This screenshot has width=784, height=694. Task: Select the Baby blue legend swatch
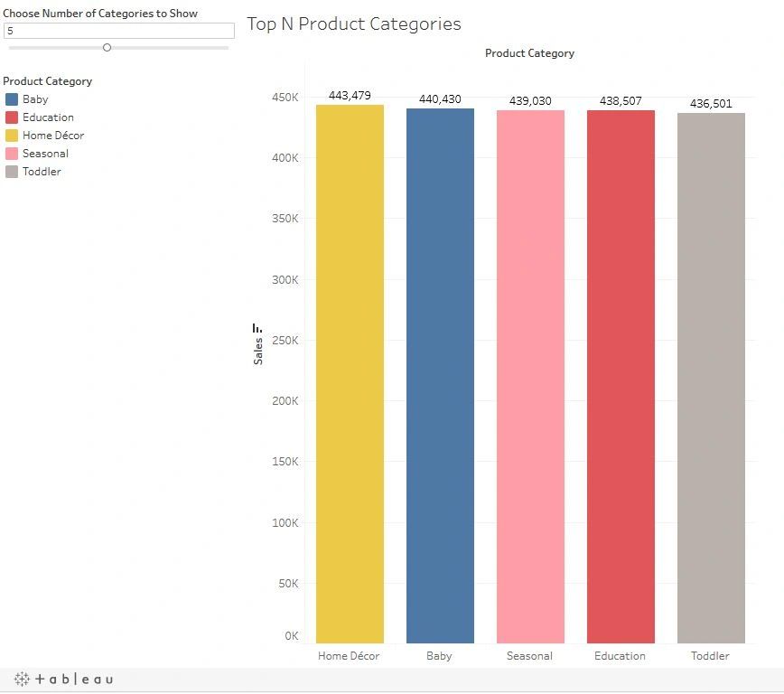point(12,99)
